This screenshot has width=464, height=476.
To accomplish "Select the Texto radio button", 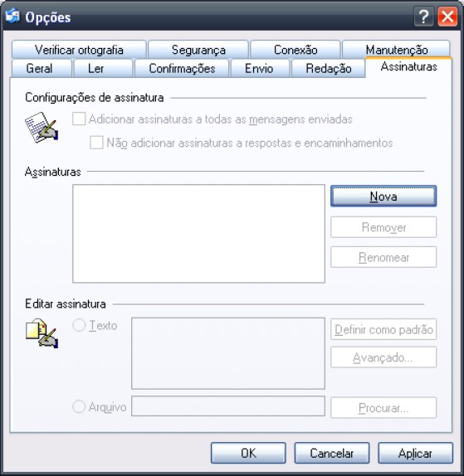I will pyautogui.click(x=79, y=325).
